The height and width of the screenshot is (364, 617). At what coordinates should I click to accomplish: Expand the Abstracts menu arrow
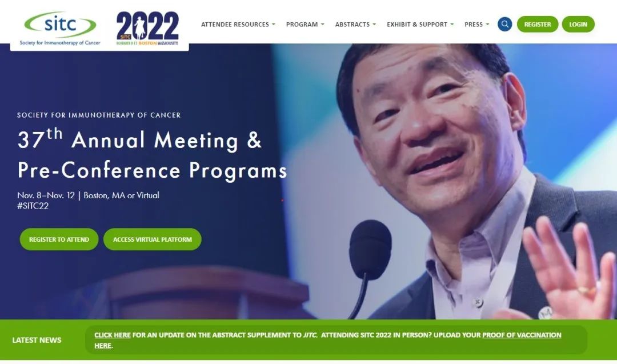pyautogui.click(x=374, y=25)
